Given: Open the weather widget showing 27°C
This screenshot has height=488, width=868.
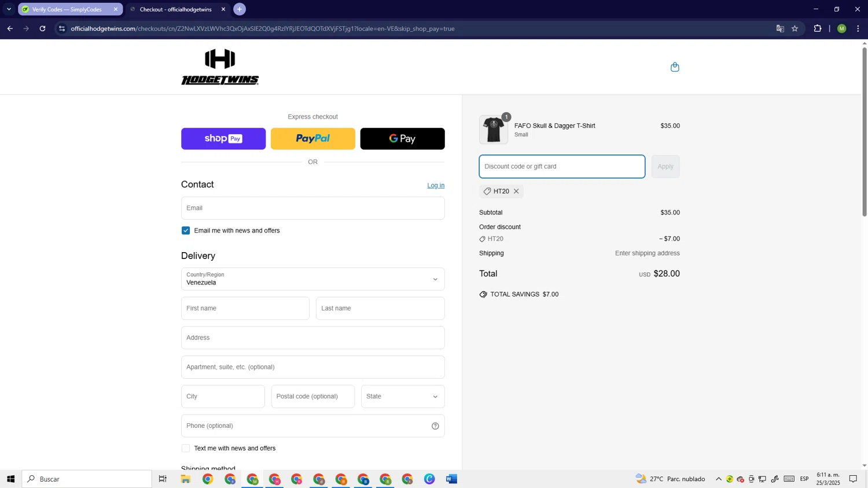Looking at the screenshot, I should coord(670,479).
